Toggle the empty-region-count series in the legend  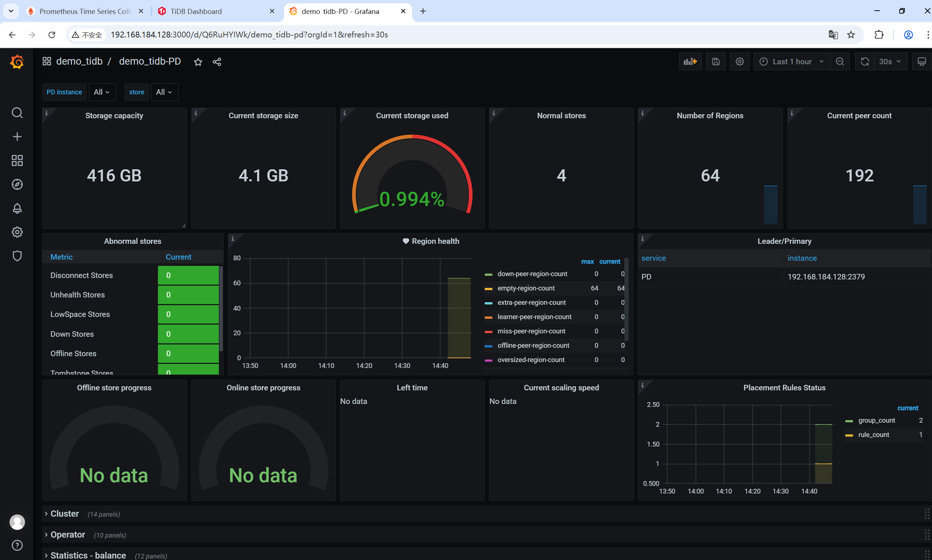(525, 288)
